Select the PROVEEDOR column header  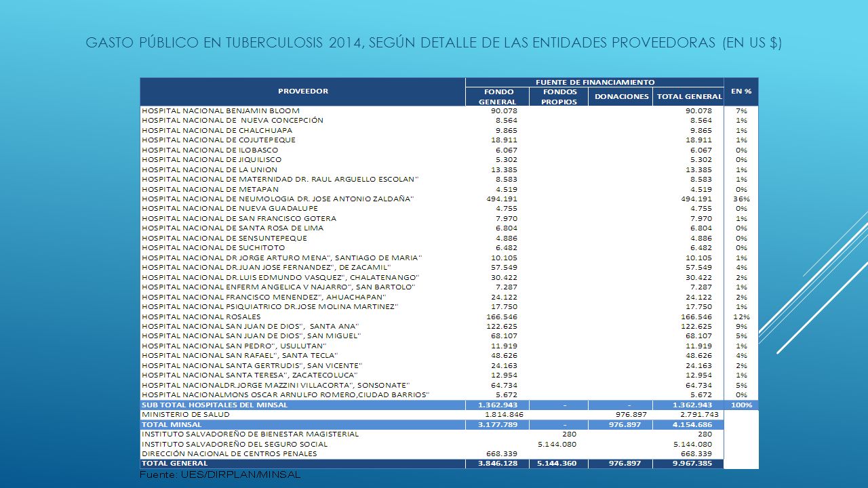coord(302,91)
